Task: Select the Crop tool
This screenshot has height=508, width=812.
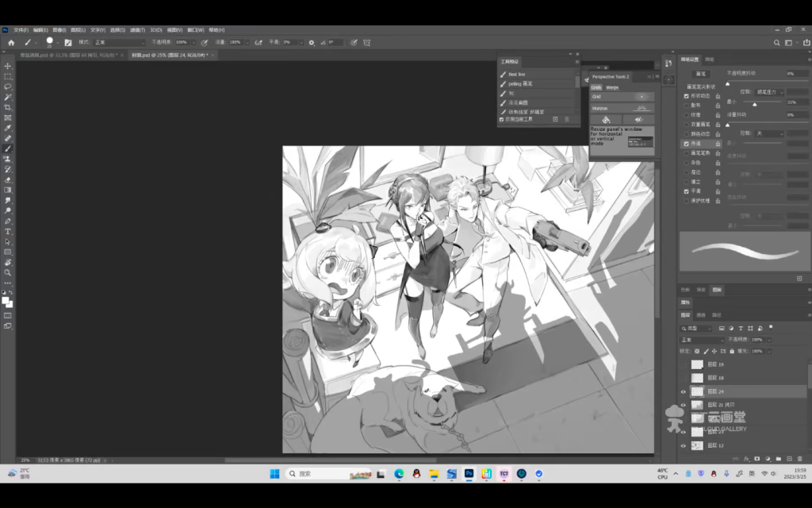Action: [x=8, y=107]
